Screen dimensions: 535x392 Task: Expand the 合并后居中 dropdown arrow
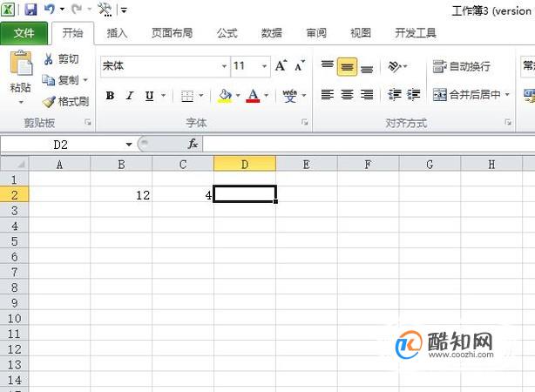[507, 94]
